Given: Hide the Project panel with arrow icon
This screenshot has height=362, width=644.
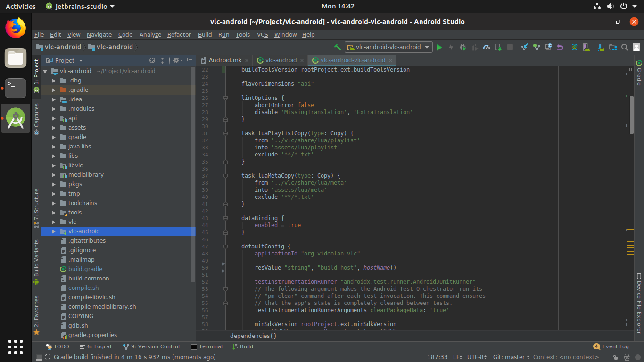Looking at the screenshot, I should pos(189,60).
